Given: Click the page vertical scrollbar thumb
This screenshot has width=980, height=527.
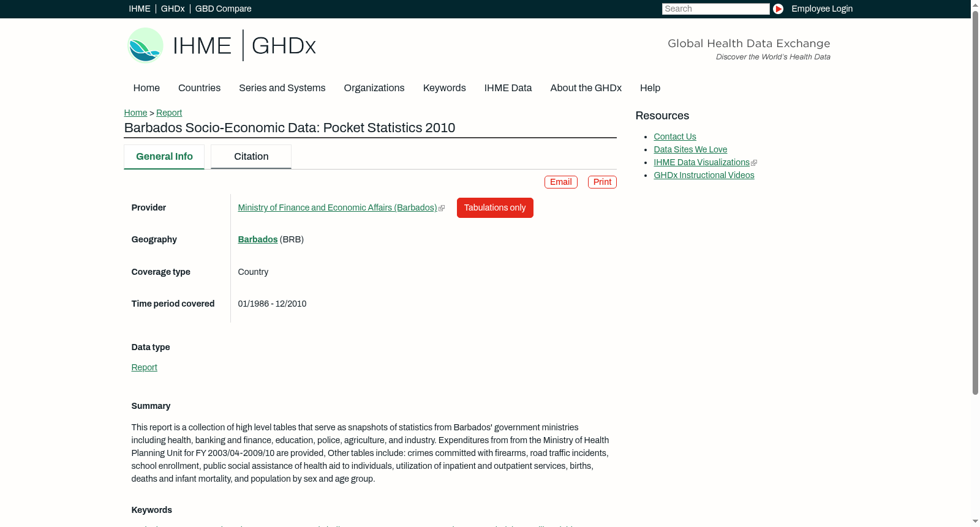Looking at the screenshot, I should [x=975, y=202].
